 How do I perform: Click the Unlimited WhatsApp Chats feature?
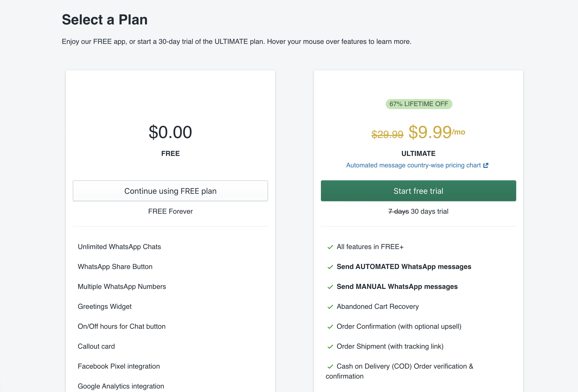click(x=119, y=247)
